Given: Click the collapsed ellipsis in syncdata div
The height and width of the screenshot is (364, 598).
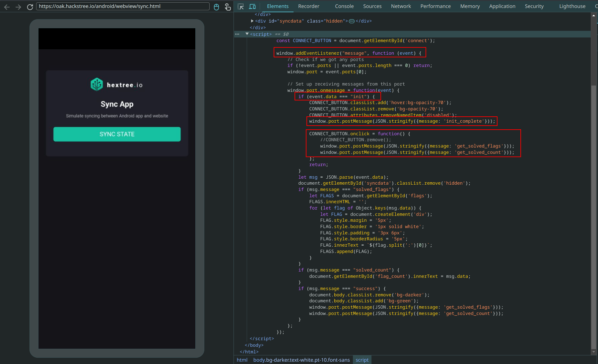Looking at the screenshot, I should coord(352,21).
